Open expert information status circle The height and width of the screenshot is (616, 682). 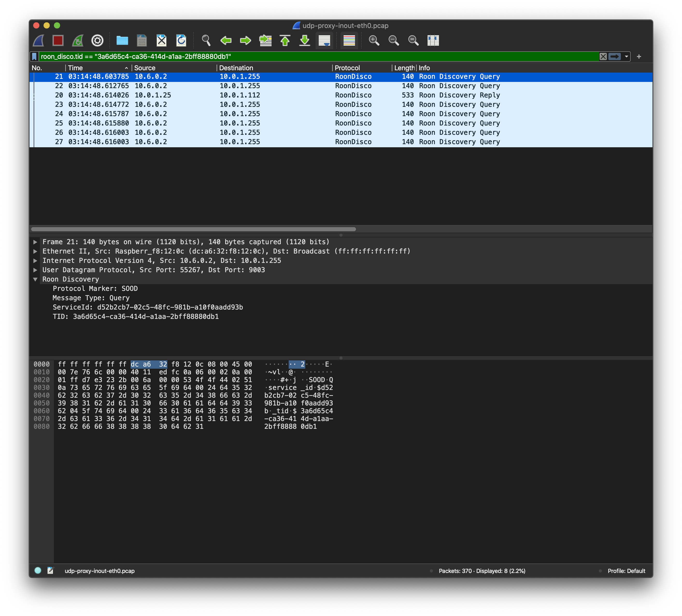coord(38,571)
